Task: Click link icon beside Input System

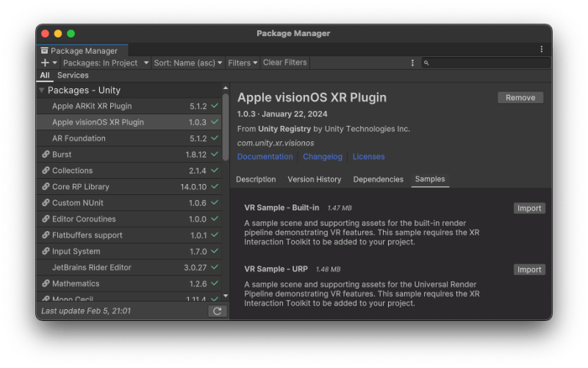Action: point(46,251)
